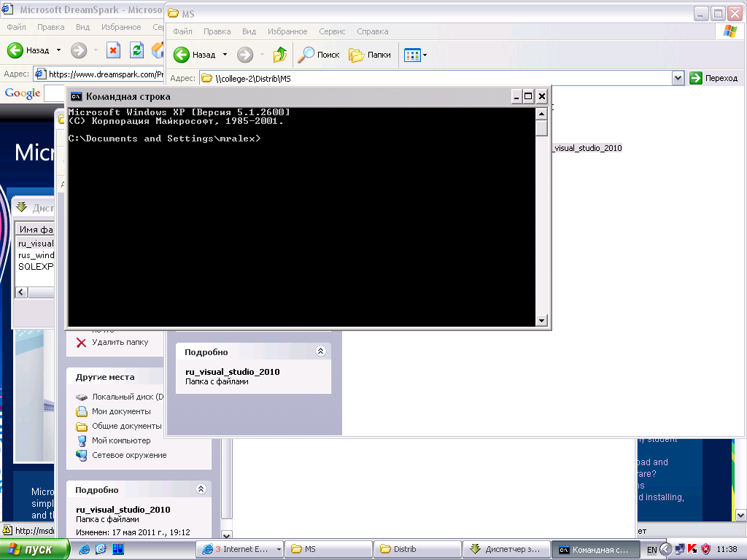Viewport: 747px width, 560px height.
Task: Click scrollbar thumb in command prompt window
Action: (541, 128)
